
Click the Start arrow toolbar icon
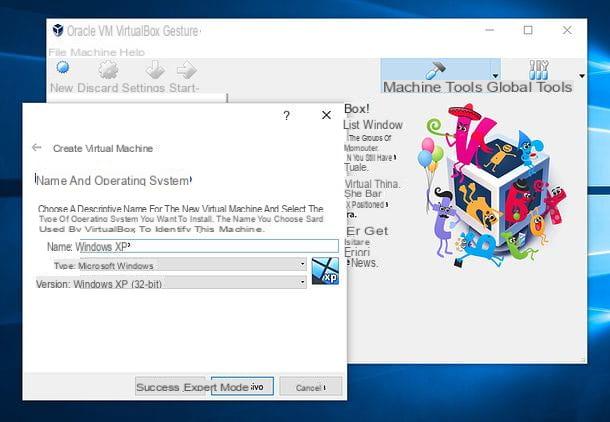pos(187,70)
